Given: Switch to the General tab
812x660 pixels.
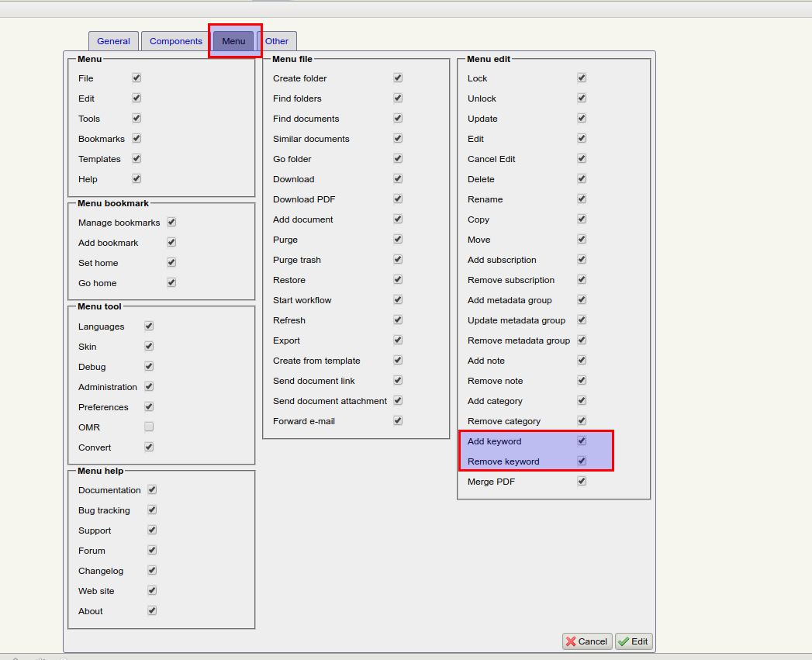Looking at the screenshot, I should point(113,41).
